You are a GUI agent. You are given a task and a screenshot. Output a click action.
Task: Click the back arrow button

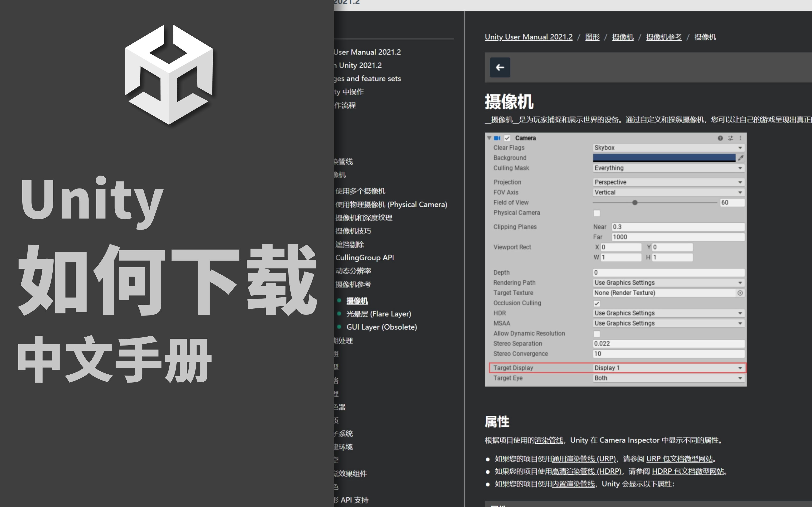[500, 67]
